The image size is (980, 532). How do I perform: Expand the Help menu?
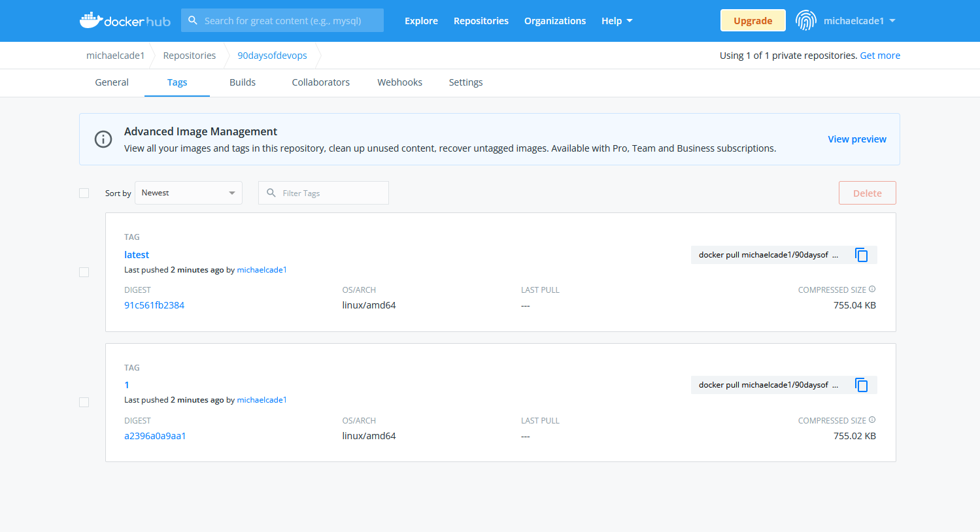click(x=617, y=21)
